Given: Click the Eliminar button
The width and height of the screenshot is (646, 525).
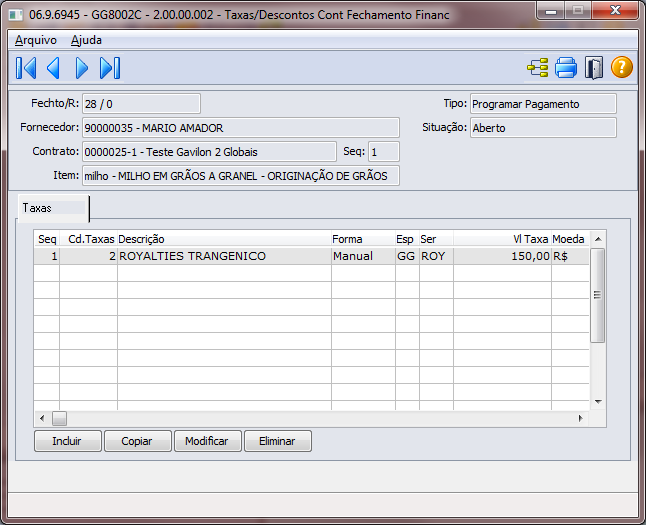Looking at the screenshot, I should pos(278,441).
